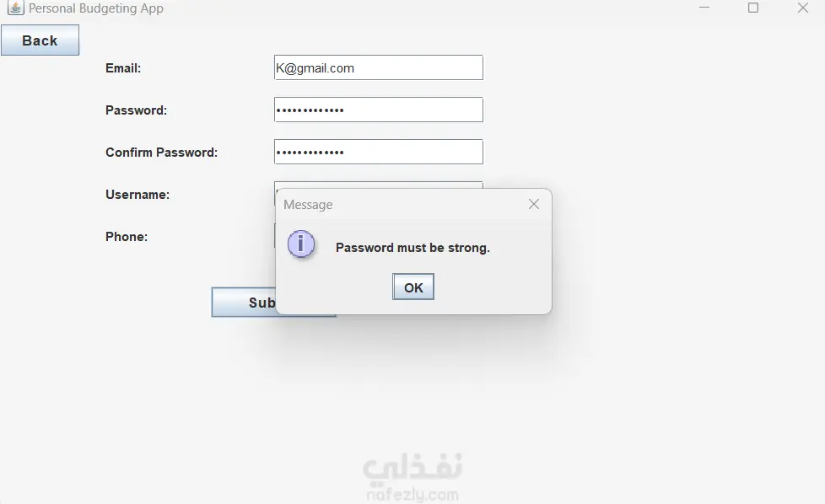Click the blue information icon in the dialog
Image resolution: width=825 pixels, height=504 pixels.
click(301, 244)
